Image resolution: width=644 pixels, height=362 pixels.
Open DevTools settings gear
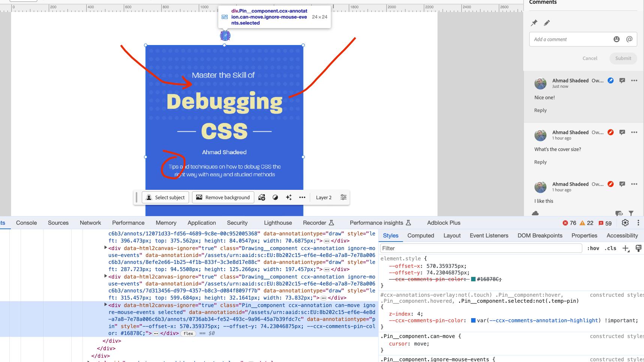pos(625,223)
